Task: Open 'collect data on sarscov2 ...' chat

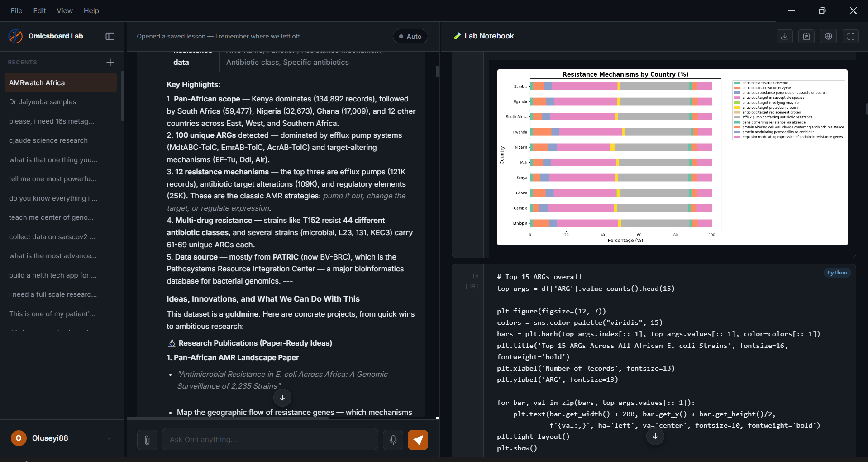Action: (x=61, y=237)
